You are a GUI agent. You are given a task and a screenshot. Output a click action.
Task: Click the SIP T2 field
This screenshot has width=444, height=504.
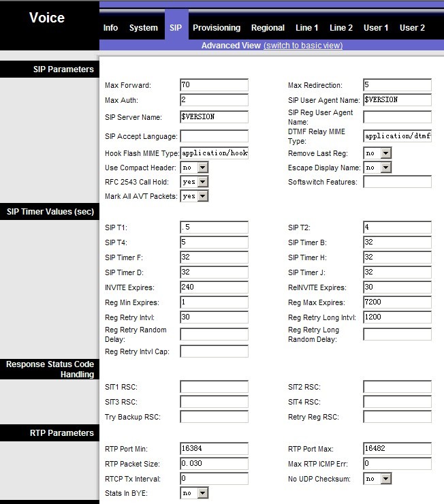click(x=398, y=227)
